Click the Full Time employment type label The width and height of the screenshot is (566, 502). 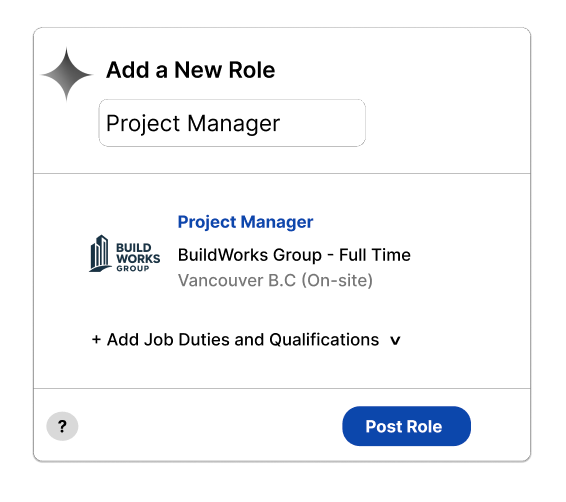coord(375,255)
